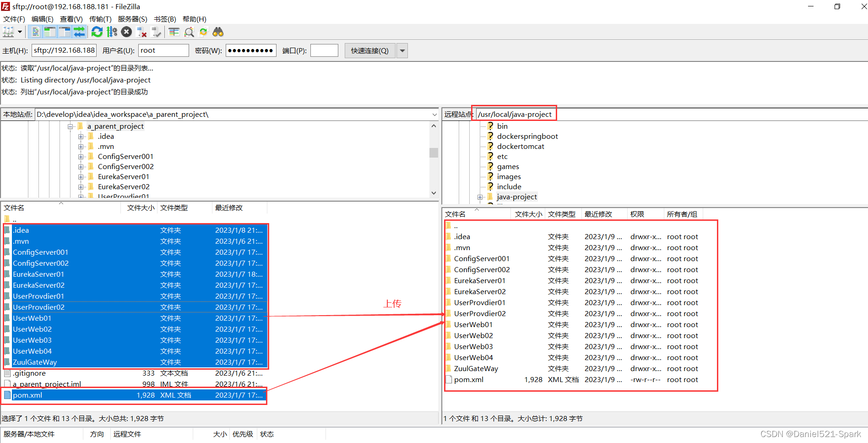This screenshot has height=443, width=868.
Task: Click the 优先级 queue column header
Action: point(243,434)
